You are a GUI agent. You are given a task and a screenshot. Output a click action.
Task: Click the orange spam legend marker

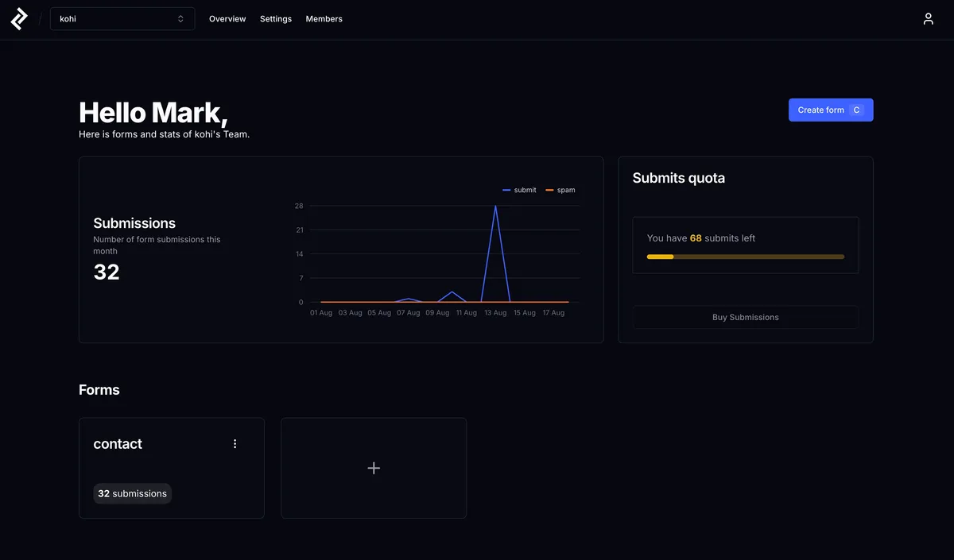(x=549, y=190)
